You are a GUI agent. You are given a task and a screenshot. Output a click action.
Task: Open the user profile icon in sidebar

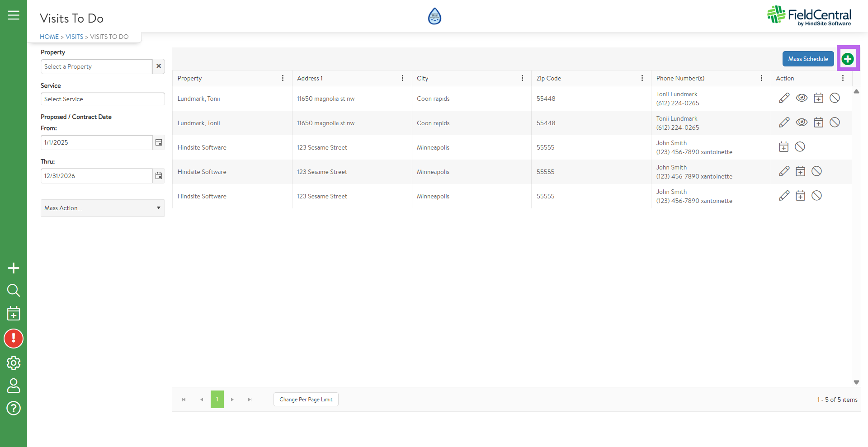tap(14, 386)
